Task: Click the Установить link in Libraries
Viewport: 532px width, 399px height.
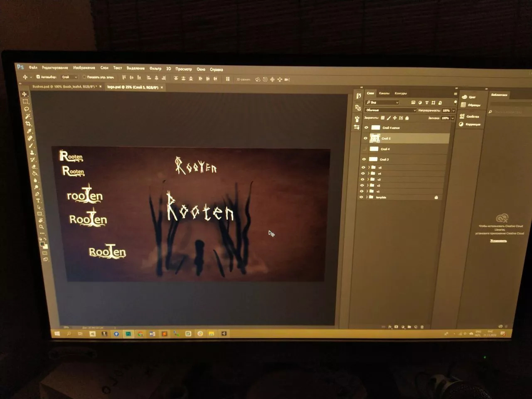Action: click(x=498, y=241)
